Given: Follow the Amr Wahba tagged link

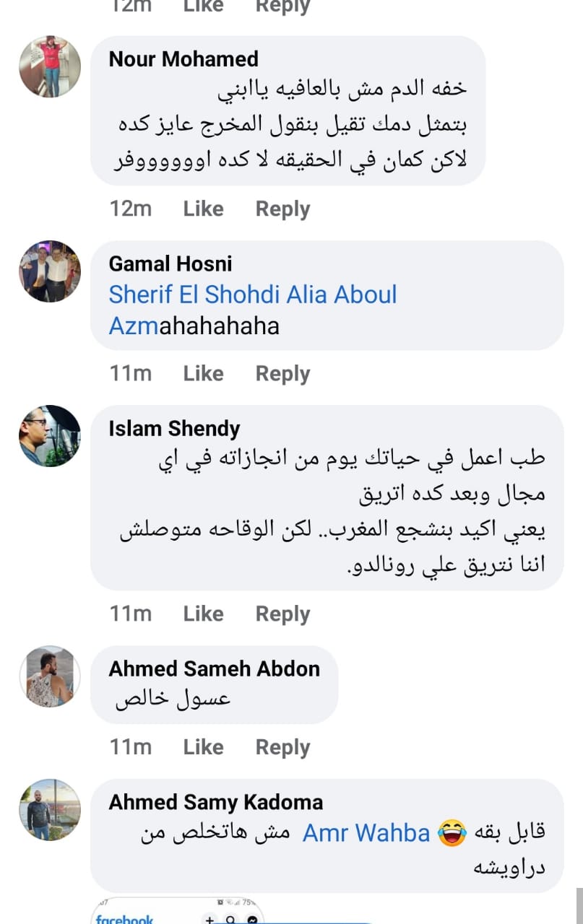Looking at the screenshot, I should (x=366, y=834).
